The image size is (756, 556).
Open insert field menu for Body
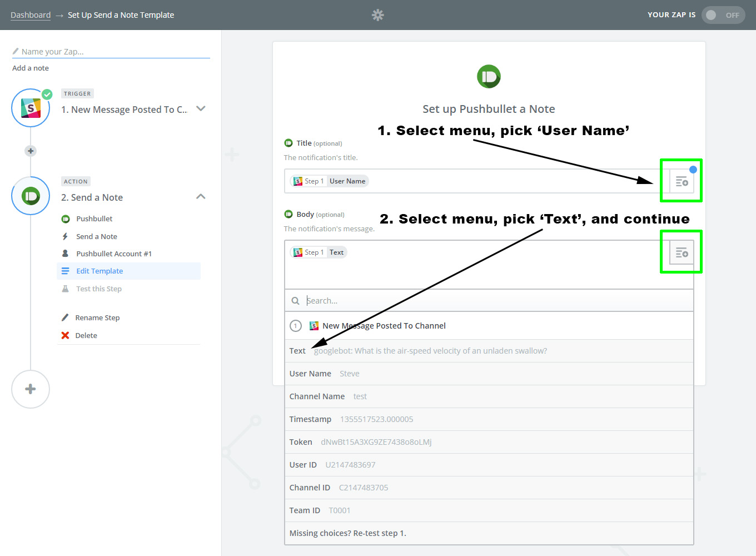click(682, 253)
